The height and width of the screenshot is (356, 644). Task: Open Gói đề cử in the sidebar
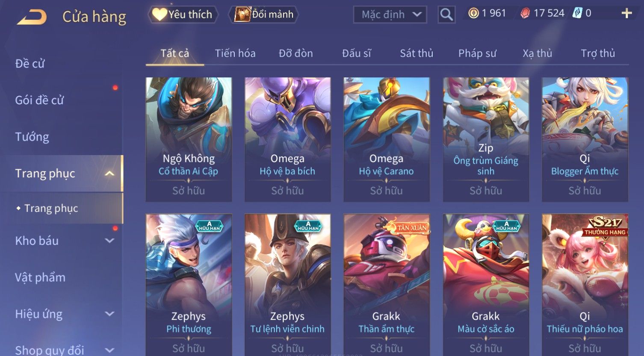point(39,100)
